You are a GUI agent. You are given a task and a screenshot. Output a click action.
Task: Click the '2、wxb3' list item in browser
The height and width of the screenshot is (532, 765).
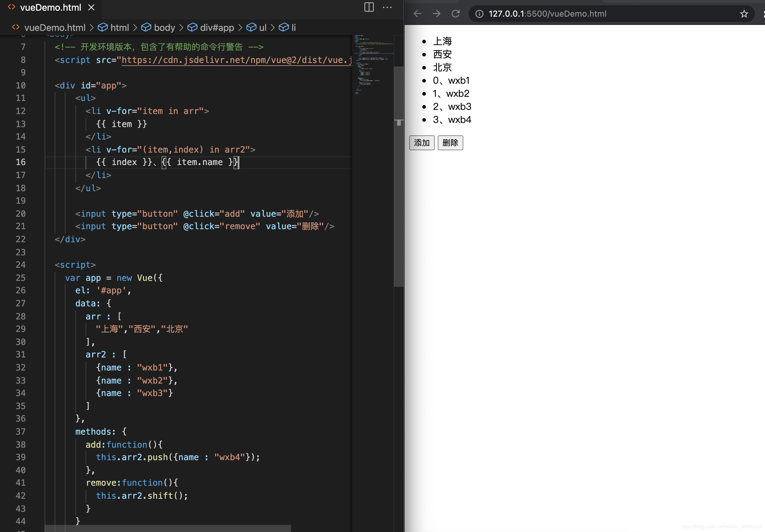(x=452, y=107)
